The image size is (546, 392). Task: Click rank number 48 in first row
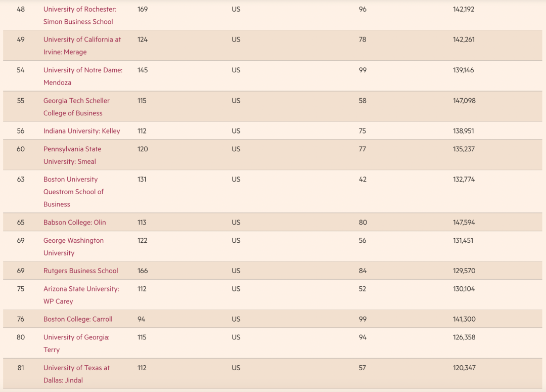click(21, 9)
